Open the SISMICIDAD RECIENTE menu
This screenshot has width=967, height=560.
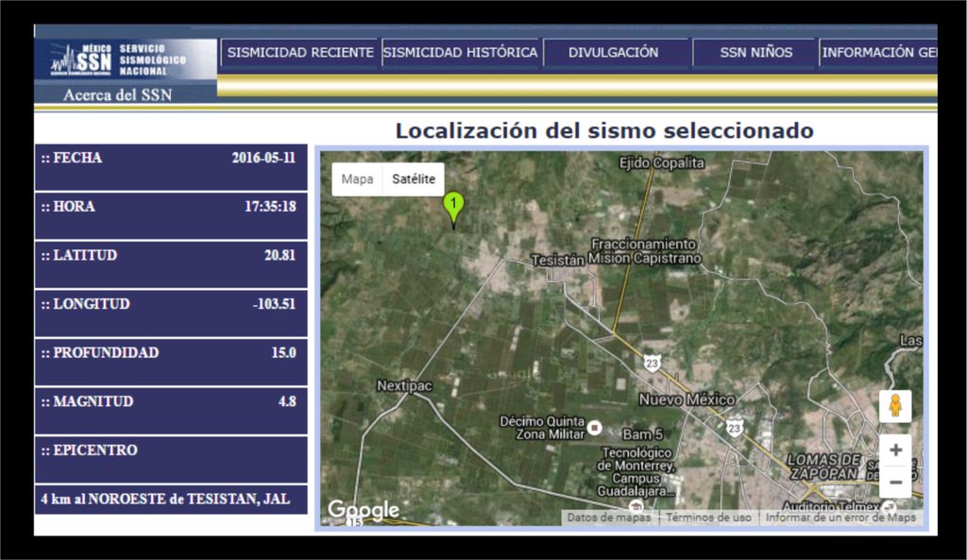300,53
